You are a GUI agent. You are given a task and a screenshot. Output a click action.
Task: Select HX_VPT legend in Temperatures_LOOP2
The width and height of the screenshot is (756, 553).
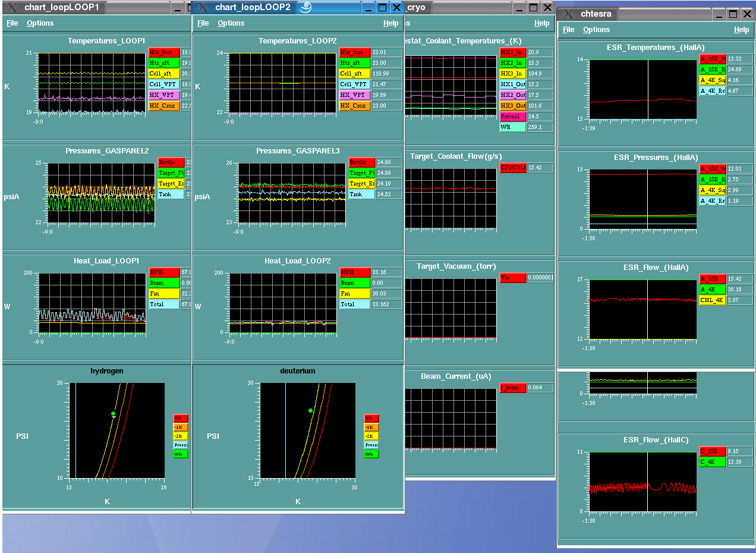pyautogui.click(x=355, y=95)
